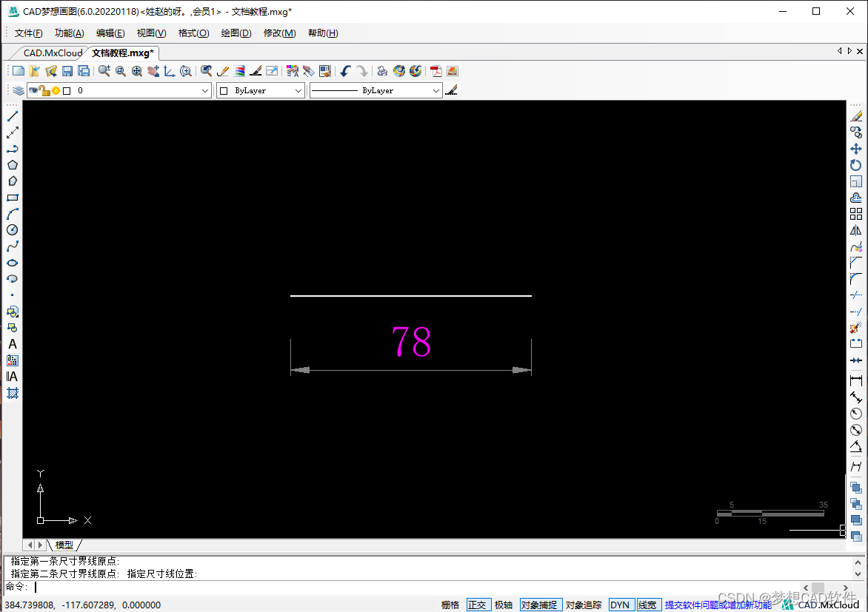868x612 pixels.
Task: Select the single-line Text A tool
Action: [12, 344]
